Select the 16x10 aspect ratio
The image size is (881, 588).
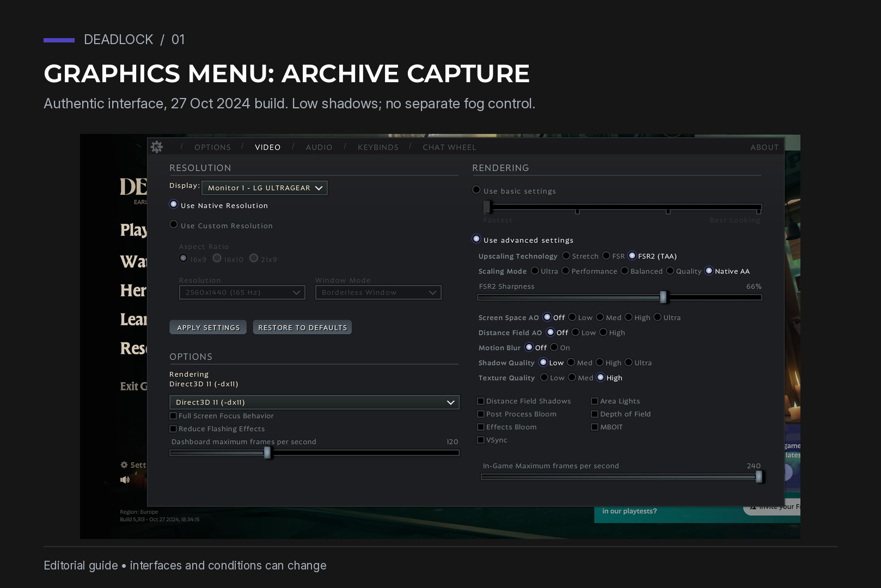point(217,258)
